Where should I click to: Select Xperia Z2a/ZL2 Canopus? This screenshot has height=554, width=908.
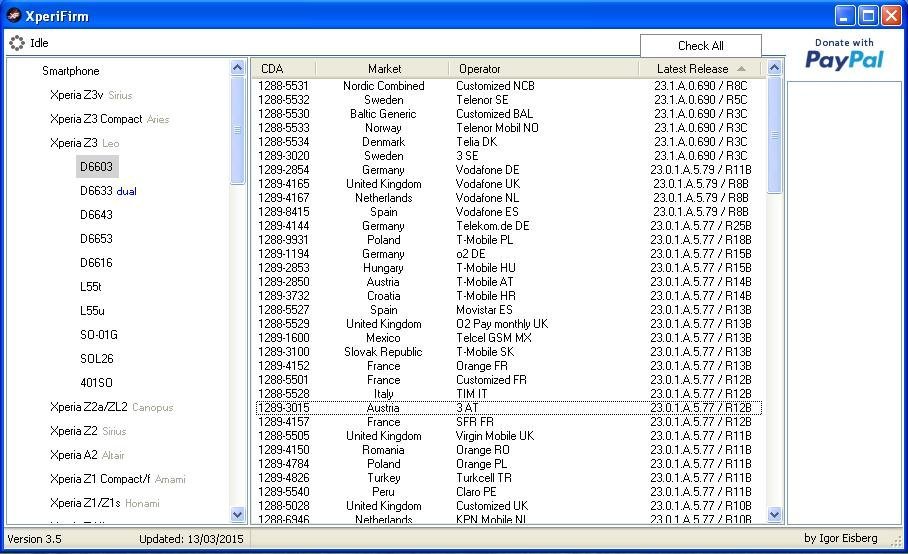(111, 407)
